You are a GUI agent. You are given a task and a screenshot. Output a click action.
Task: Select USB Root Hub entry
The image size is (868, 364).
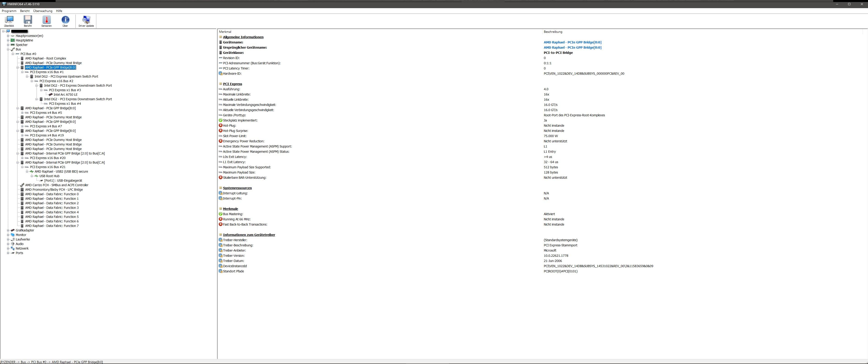coord(49,176)
